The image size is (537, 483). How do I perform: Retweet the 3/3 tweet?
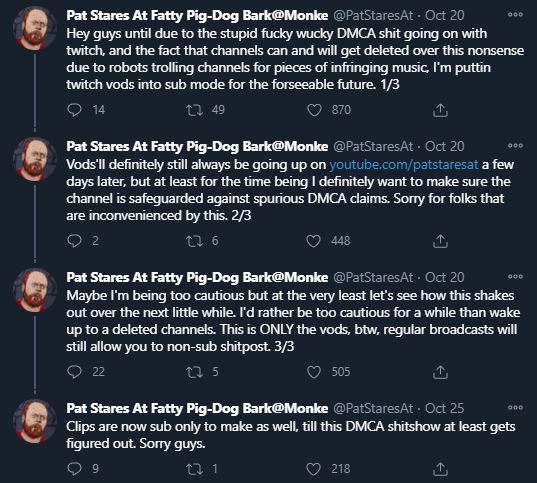[194, 372]
